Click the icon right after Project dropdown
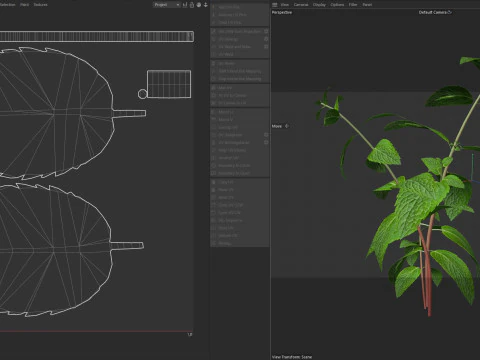Screen dimensions: 480x360 coord(185,5)
